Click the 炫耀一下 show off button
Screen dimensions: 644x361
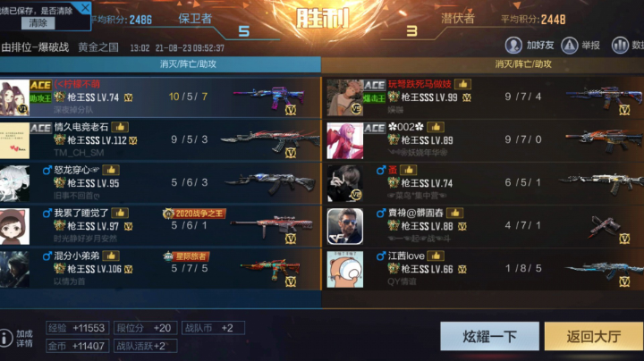click(x=489, y=336)
